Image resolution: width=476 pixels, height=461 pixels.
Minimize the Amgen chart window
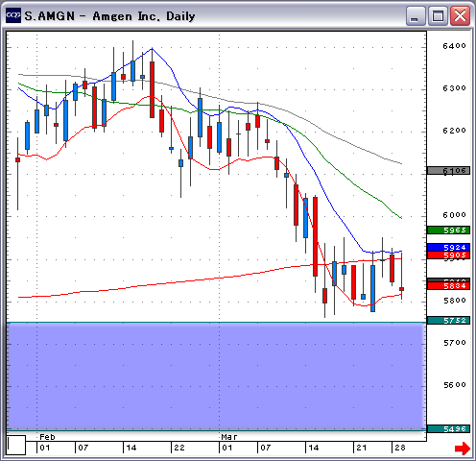pyautogui.click(x=416, y=15)
